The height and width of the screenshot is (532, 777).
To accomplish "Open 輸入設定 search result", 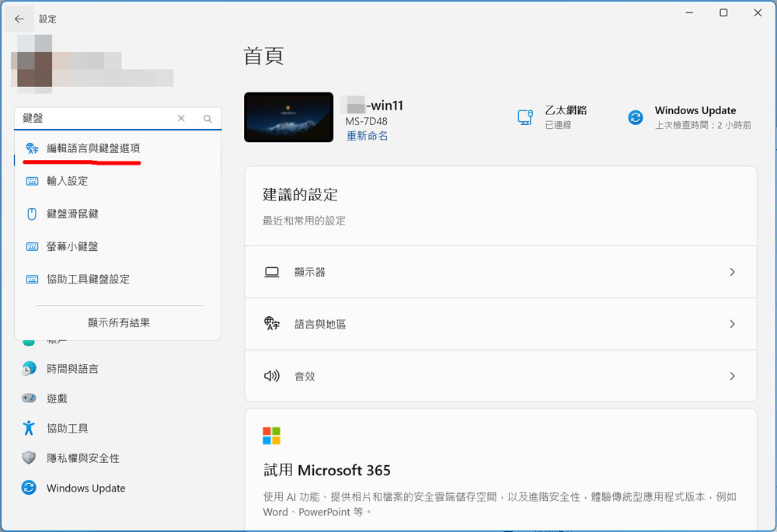I will click(118, 181).
